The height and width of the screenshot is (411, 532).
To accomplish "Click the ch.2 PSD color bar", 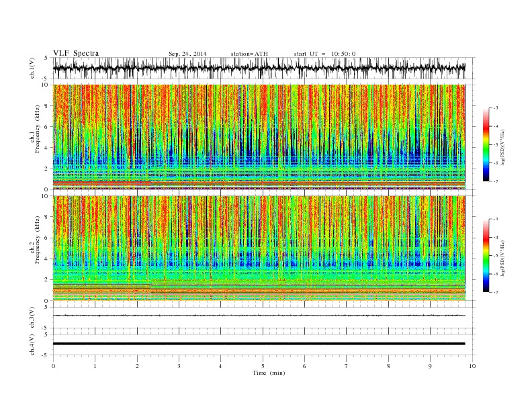I will coord(486,256).
